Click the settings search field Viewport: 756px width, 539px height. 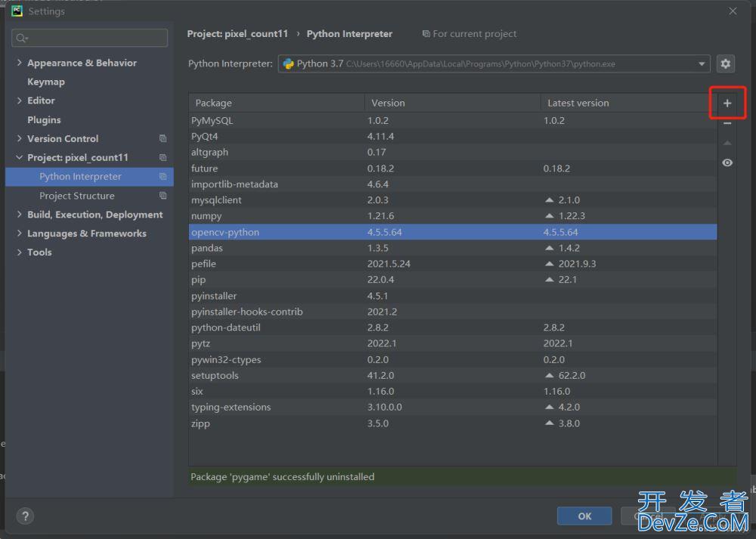(90, 38)
